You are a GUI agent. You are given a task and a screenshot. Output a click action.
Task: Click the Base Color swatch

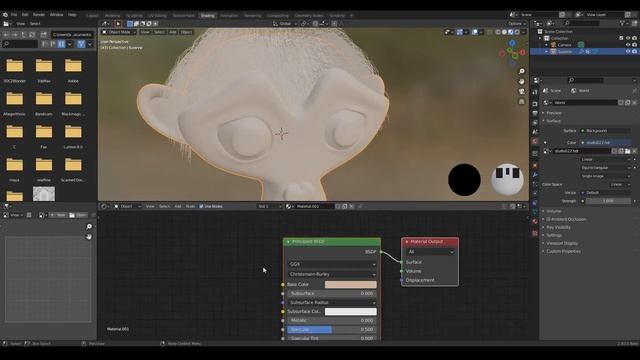point(351,284)
